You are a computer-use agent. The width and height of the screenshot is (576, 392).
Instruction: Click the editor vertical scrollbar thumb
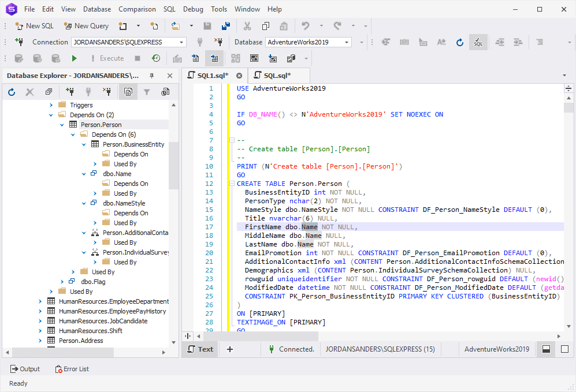coord(568,107)
